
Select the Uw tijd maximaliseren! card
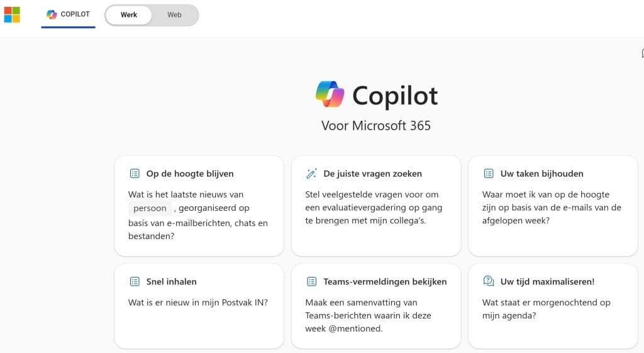[x=553, y=306]
